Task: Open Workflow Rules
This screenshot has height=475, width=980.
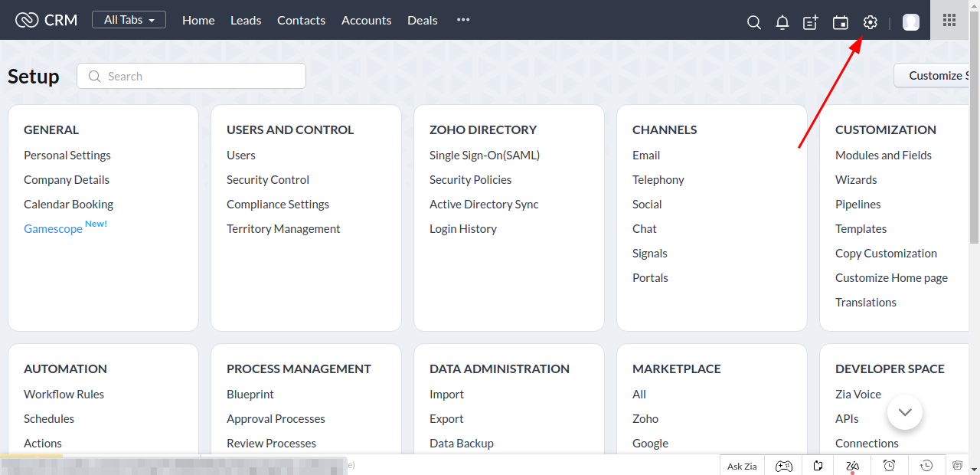Action: (x=64, y=395)
